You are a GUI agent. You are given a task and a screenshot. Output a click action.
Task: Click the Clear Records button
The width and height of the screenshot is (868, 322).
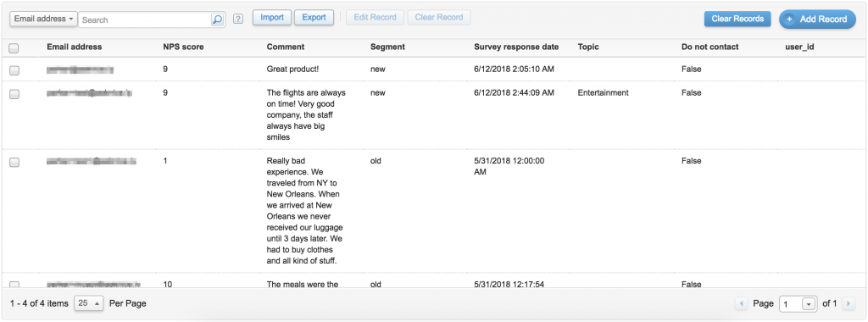tap(737, 19)
